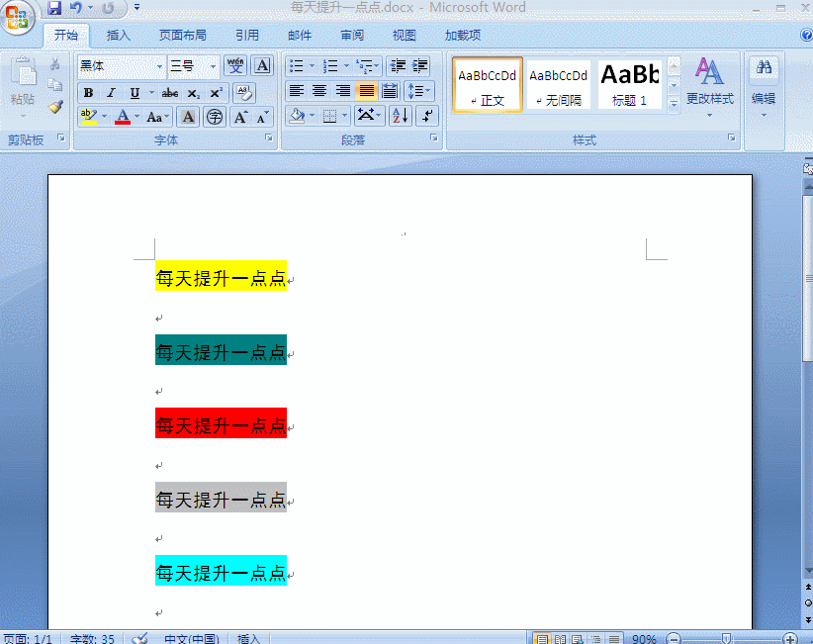
Task: Open Change Case Aa dropdown
Action: [157, 117]
